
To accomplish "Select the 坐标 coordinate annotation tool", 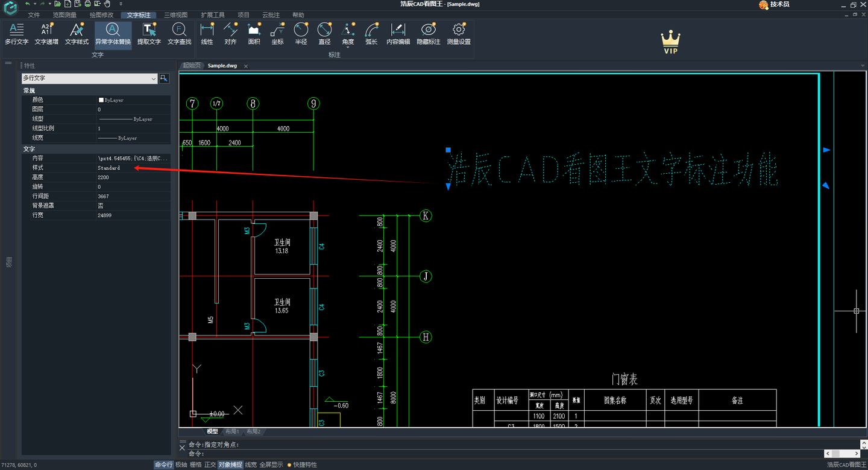I will [277, 34].
